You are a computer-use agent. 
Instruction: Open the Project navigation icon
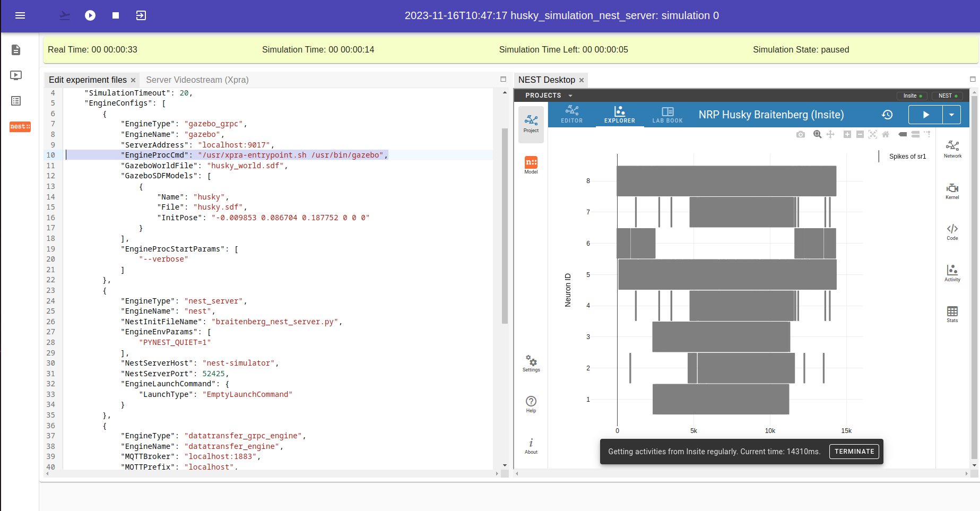(x=531, y=124)
